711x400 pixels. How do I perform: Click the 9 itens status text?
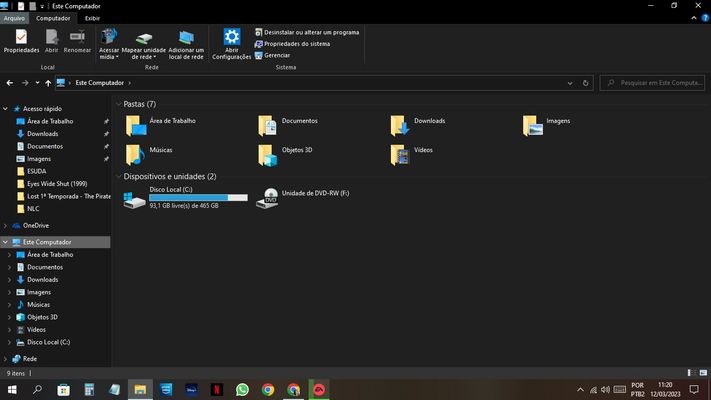point(16,373)
